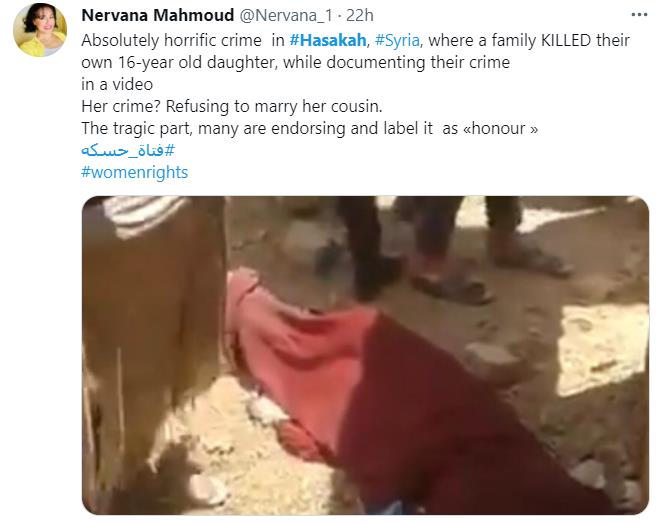Viewport: 656px width, 522px height.
Task: Open the tweet's more options (…) icon
Action: pyautogui.click(x=639, y=15)
